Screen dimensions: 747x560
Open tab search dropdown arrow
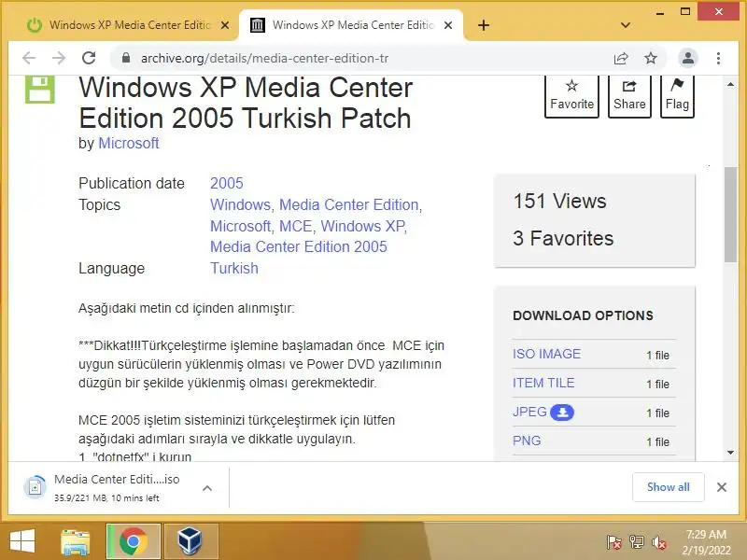(x=626, y=25)
